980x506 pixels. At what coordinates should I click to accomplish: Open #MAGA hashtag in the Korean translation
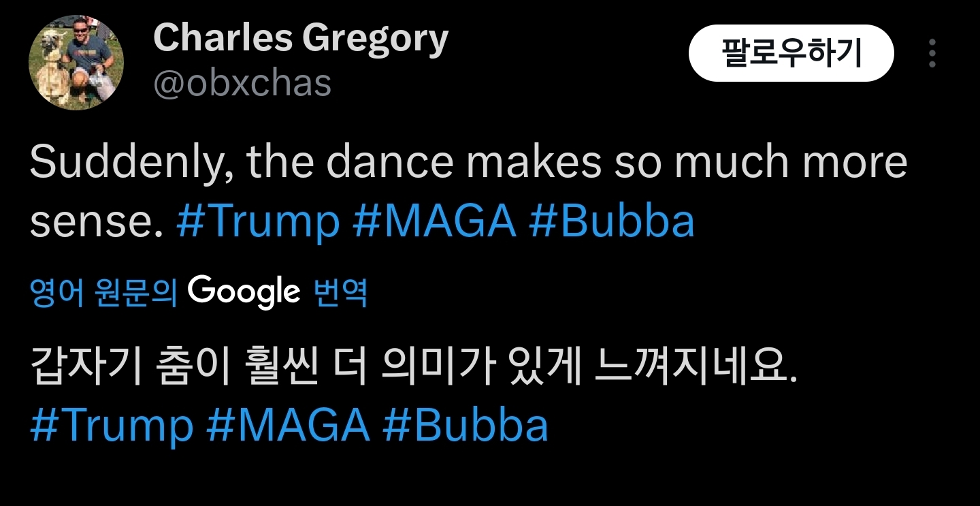pos(288,425)
